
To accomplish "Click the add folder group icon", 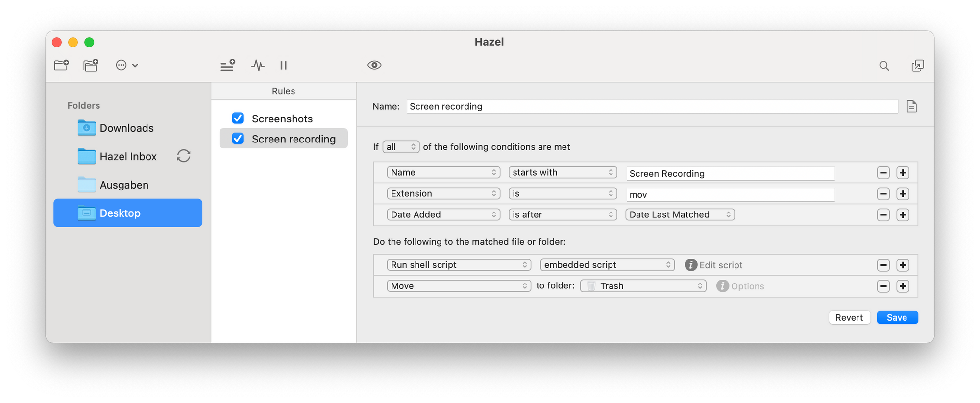I will coord(91,65).
